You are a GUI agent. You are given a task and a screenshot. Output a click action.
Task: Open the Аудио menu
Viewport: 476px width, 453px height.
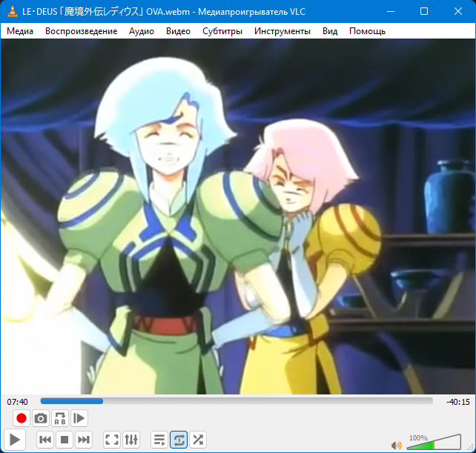click(142, 31)
